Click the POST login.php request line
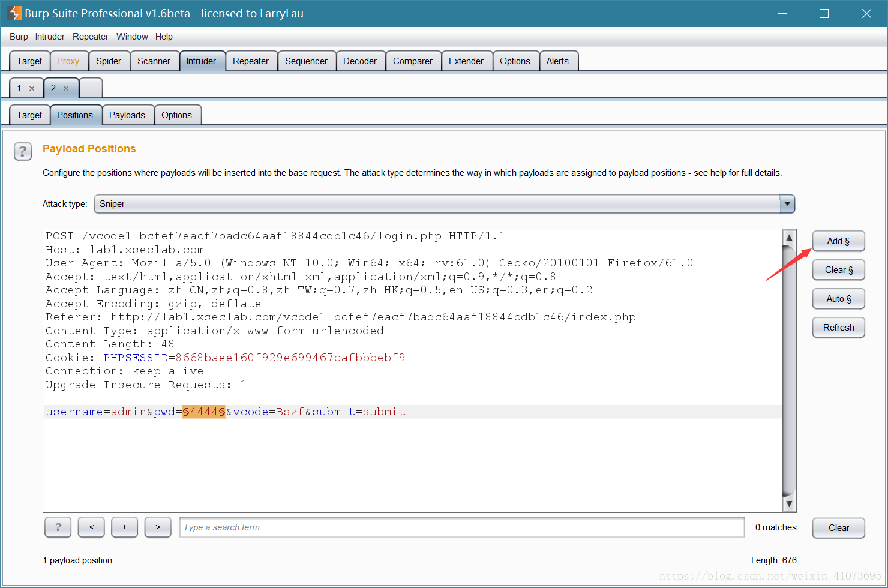888x588 pixels. point(276,236)
